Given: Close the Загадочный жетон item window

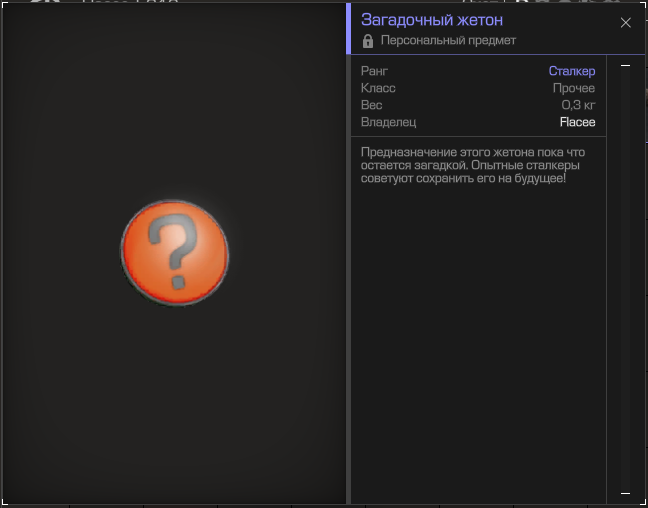Looking at the screenshot, I should (626, 23).
